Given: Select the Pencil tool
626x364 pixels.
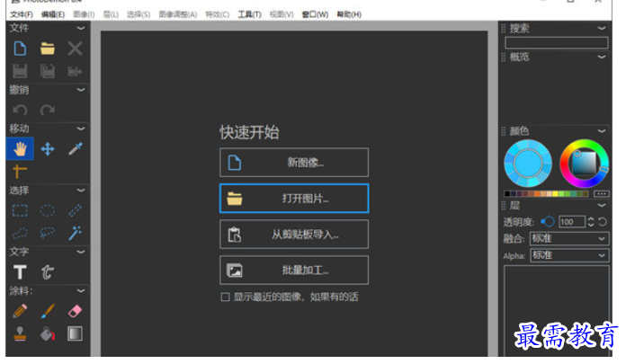Looking at the screenshot, I should click(20, 311).
